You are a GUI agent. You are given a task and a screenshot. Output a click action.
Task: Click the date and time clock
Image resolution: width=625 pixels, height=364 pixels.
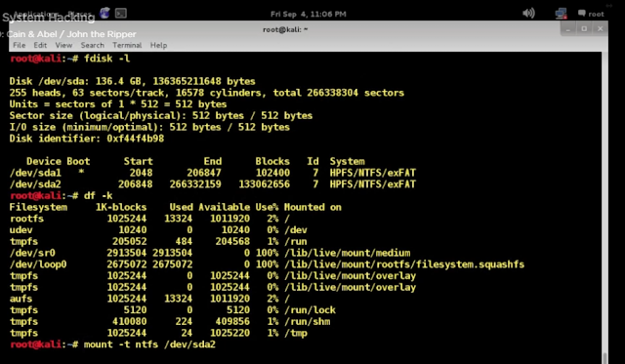click(x=309, y=14)
